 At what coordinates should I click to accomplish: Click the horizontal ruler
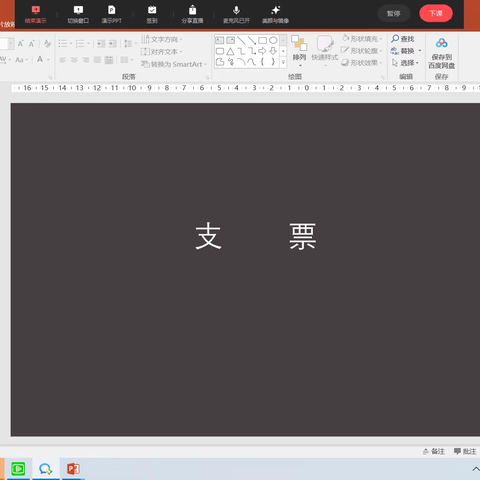pos(246,88)
